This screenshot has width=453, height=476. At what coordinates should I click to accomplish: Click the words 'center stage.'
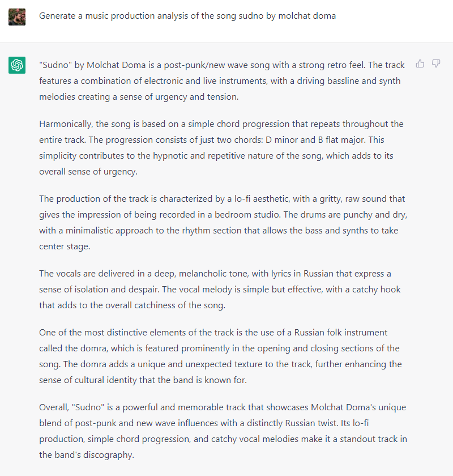coord(65,246)
